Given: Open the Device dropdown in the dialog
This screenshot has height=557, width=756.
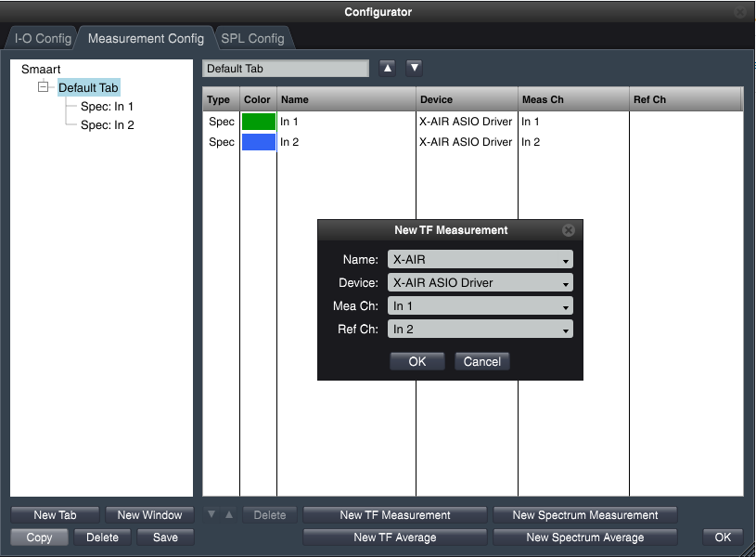Looking at the screenshot, I should pos(480,283).
